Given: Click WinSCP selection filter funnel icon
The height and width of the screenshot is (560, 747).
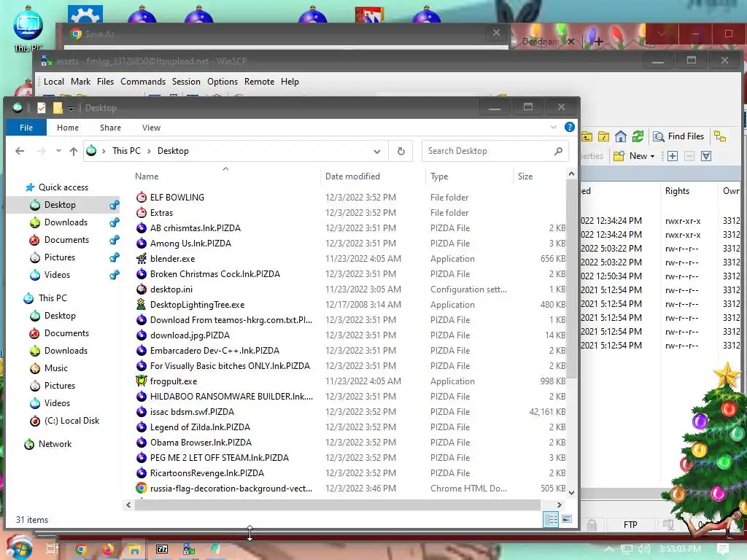Looking at the screenshot, I should tap(706, 156).
